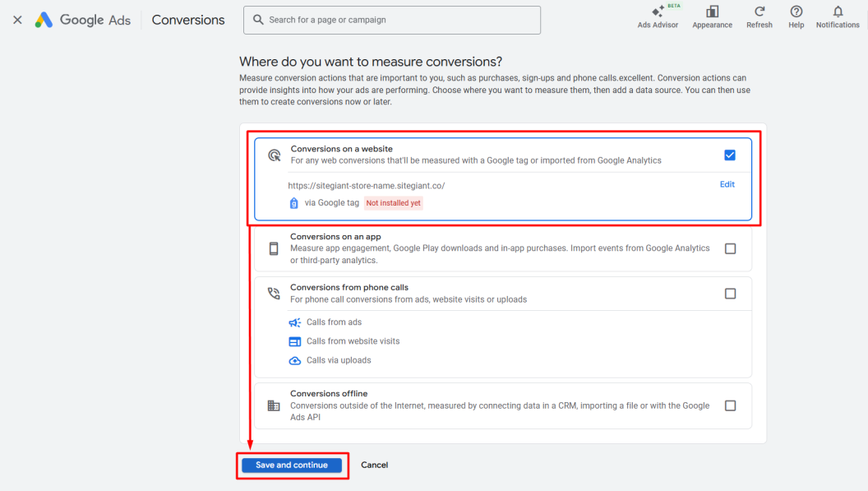Tick the Conversions from phone calls checkbox
Screen dimensions: 868x491
tap(730, 294)
